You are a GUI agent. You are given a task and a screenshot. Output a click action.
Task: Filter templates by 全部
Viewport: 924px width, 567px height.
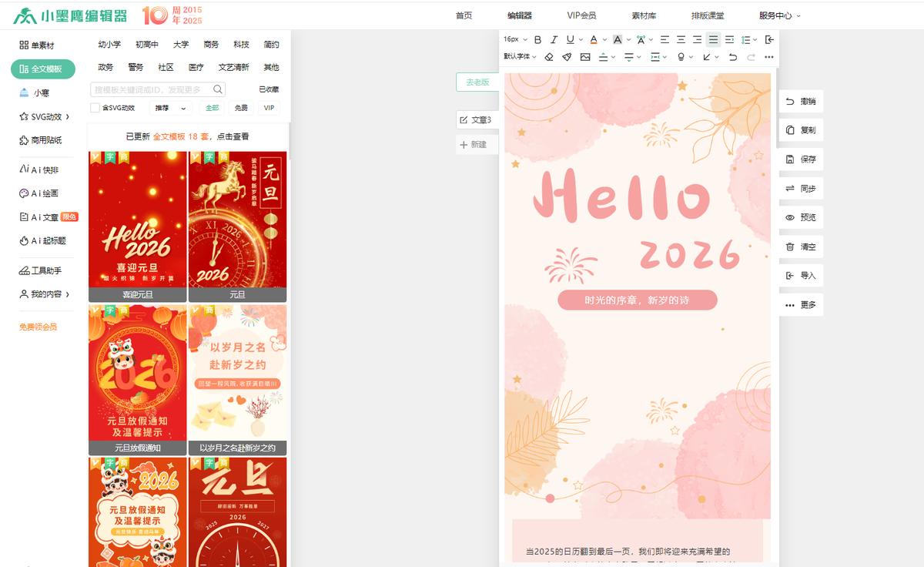(x=213, y=108)
